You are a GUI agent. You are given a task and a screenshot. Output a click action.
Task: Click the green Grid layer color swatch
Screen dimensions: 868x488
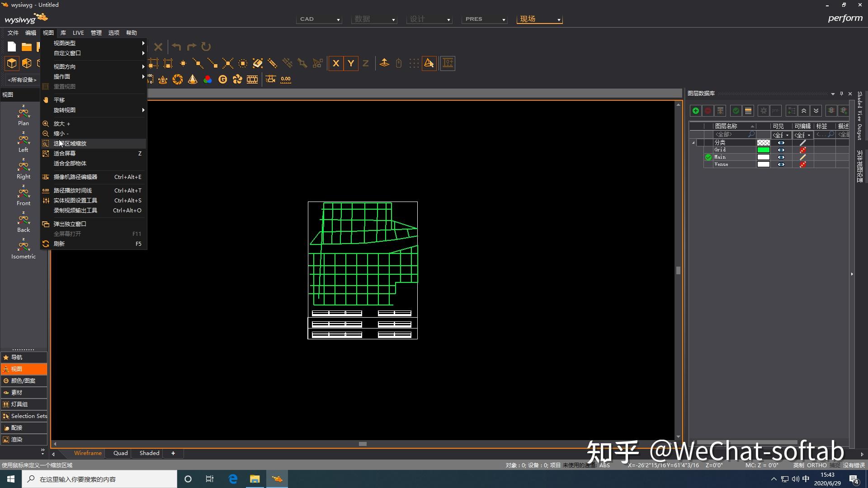(763, 150)
